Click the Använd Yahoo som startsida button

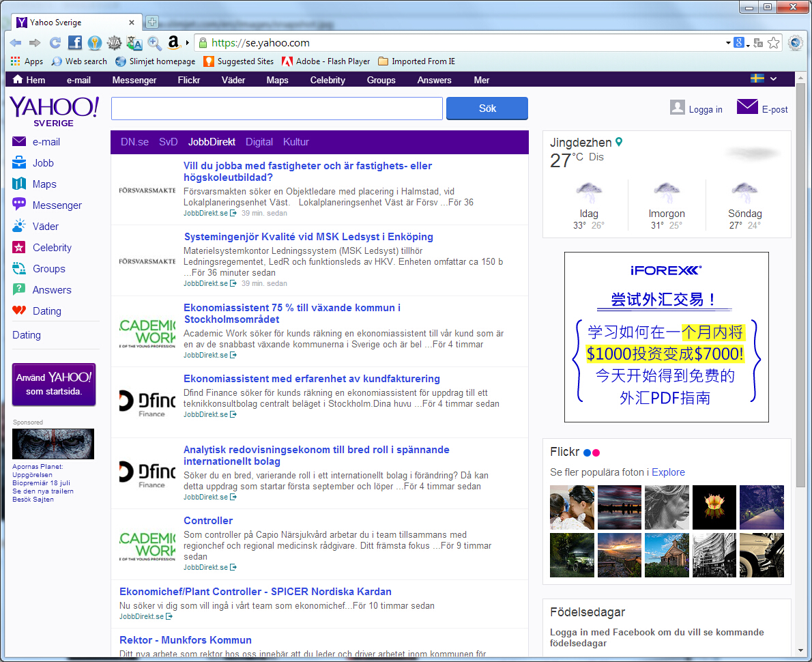[54, 384]
